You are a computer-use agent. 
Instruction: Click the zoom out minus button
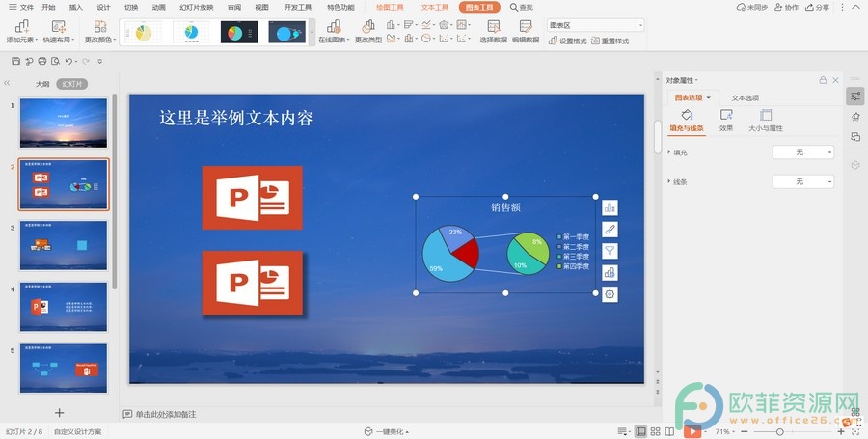tap(745, 431)
